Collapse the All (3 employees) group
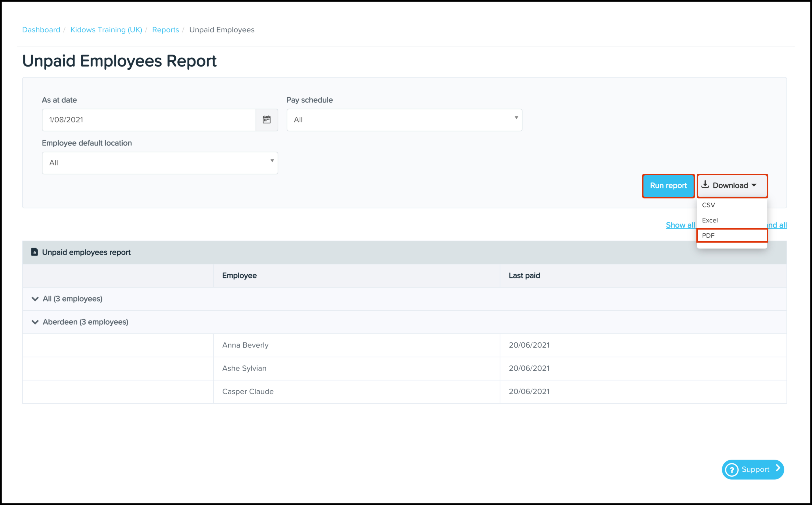812x505 pixels. coord(35,299)
